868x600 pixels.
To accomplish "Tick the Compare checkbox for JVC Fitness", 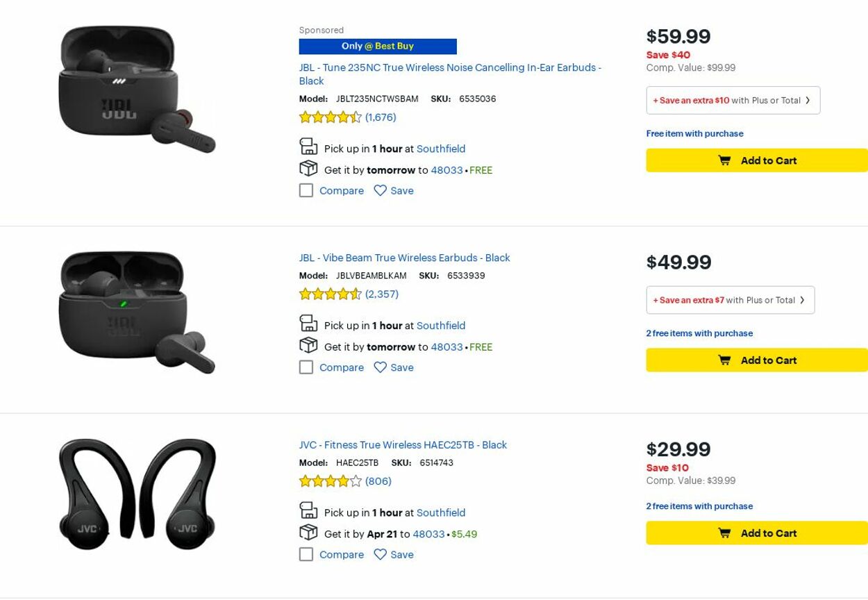I will tap(306, 554).
